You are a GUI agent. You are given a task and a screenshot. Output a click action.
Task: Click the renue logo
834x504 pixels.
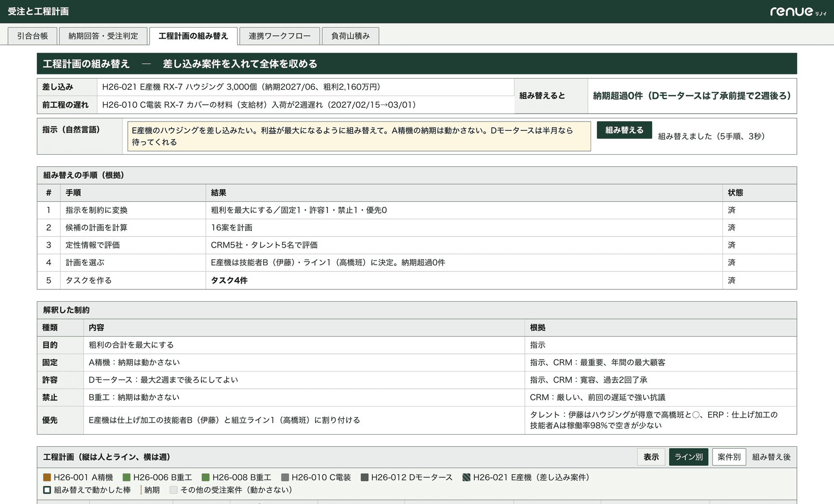coord(798,11)
